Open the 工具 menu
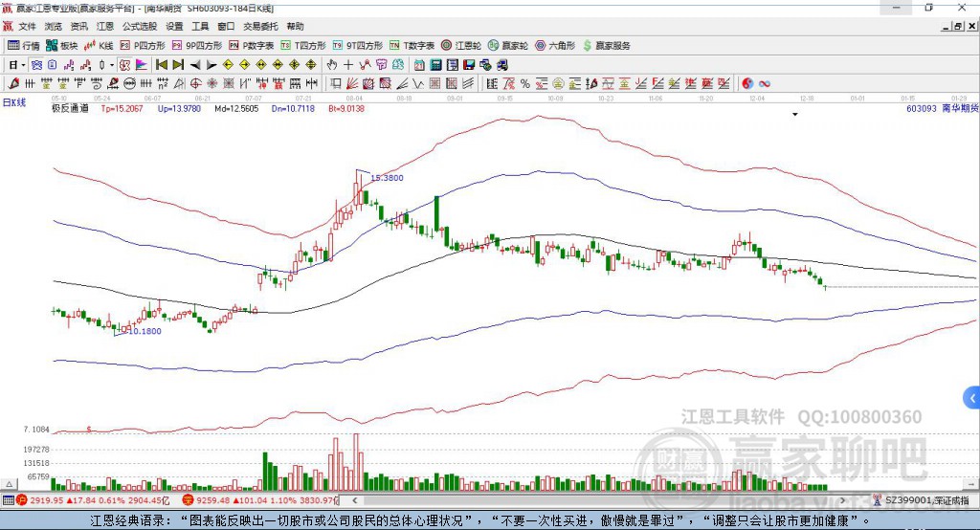Image resolution: width=980 pixels, height=530 pixels. coord(200,26)
